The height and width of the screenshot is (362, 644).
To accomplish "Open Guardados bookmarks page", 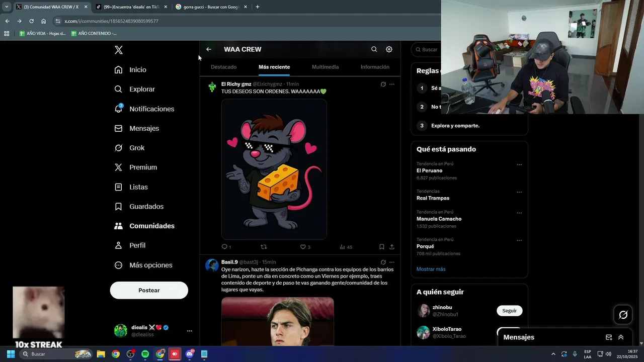I will [139, 207].
